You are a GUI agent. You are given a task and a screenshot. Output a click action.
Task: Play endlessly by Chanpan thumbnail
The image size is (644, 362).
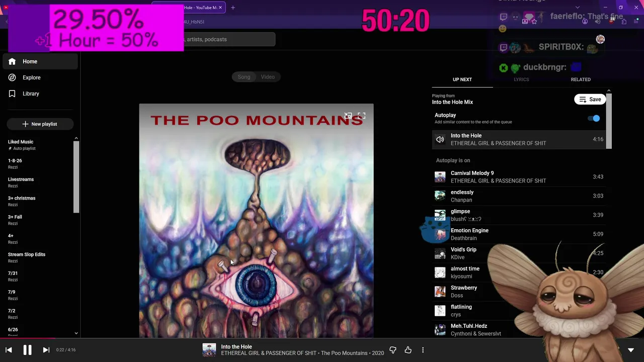point(440,196)
